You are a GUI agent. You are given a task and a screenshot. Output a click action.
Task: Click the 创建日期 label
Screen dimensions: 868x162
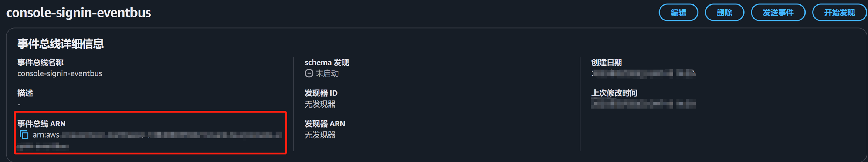[x=606, y=62]
